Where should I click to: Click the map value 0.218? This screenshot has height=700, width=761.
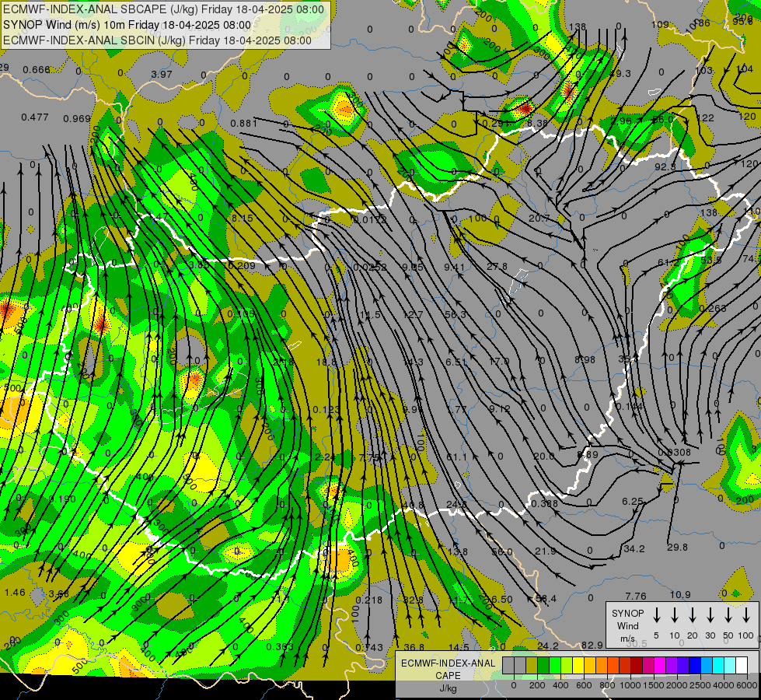pyautogui.click(x=369, y=600)
